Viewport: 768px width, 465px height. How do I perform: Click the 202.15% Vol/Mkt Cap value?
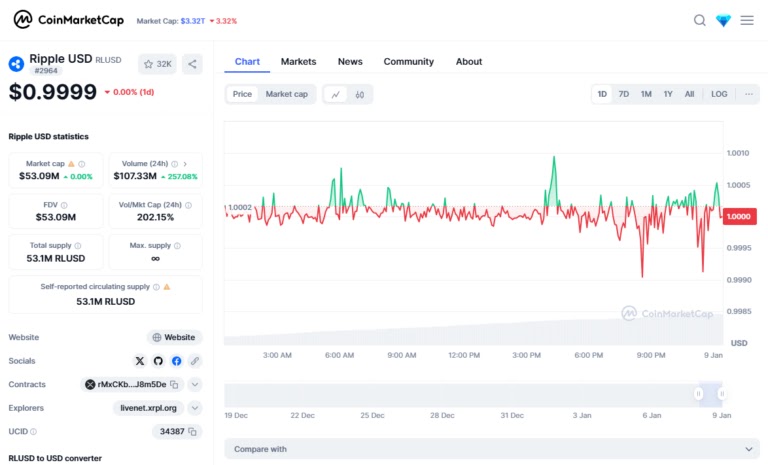coord(155,217)
